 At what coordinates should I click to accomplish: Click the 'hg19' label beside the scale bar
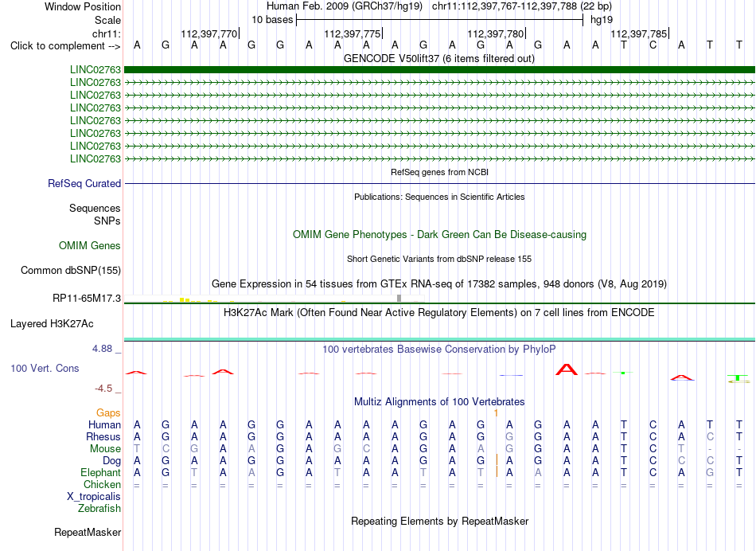[602, 20]
